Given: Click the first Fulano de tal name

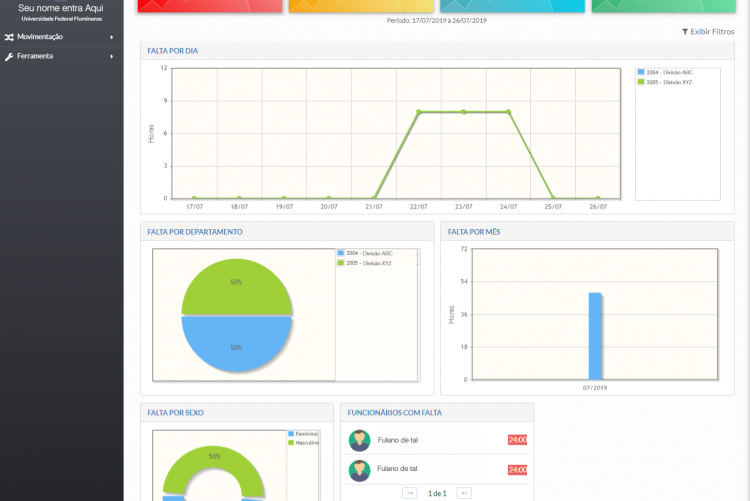Looking at the screenshot, I should [x=397, y=440].
